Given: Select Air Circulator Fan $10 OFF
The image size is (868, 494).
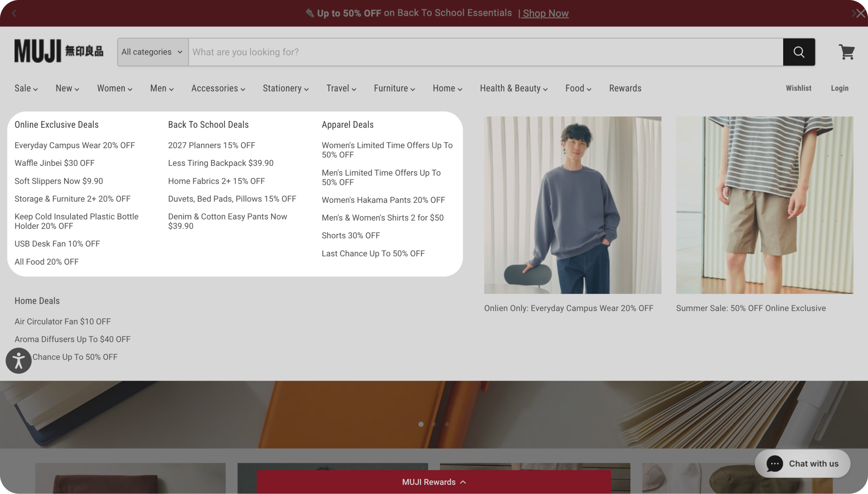Looking at the screenshot, I should click(x=63, y=321).
